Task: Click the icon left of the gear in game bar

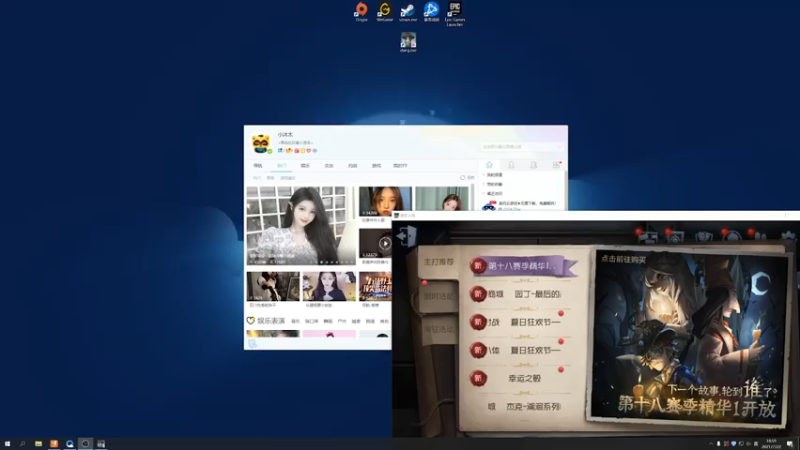Action: point(759,237)
